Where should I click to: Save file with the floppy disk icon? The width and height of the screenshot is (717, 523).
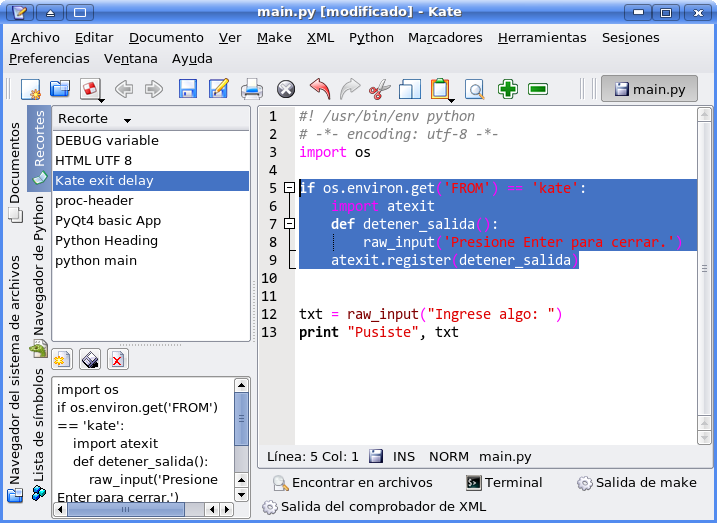[x=188, y=89]
